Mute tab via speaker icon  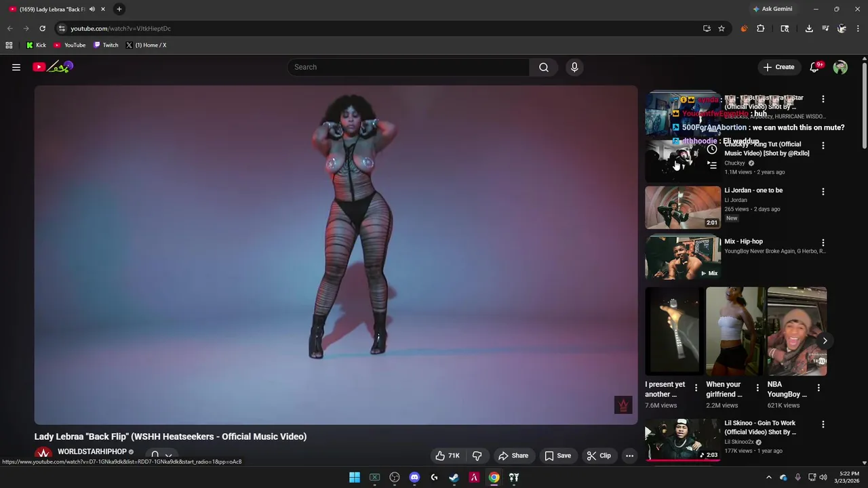pyautogui.click(x=92, y=9)
